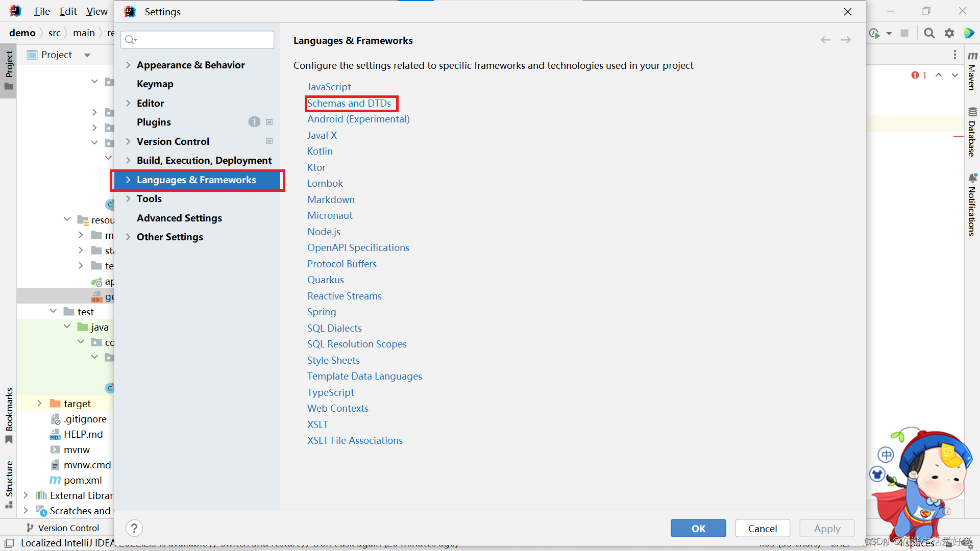
Task: Click the Search everywhere magnifier icon
Action: [x=929, y=33]
